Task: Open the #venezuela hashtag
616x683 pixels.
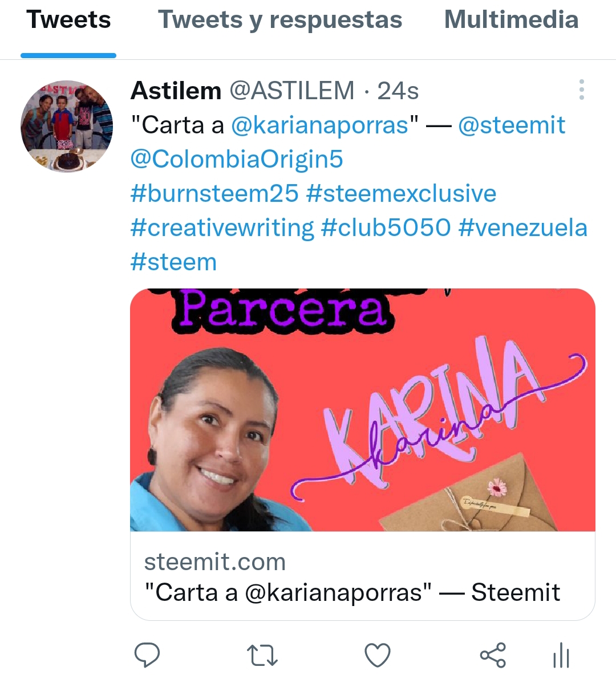Action: (523, 228)
